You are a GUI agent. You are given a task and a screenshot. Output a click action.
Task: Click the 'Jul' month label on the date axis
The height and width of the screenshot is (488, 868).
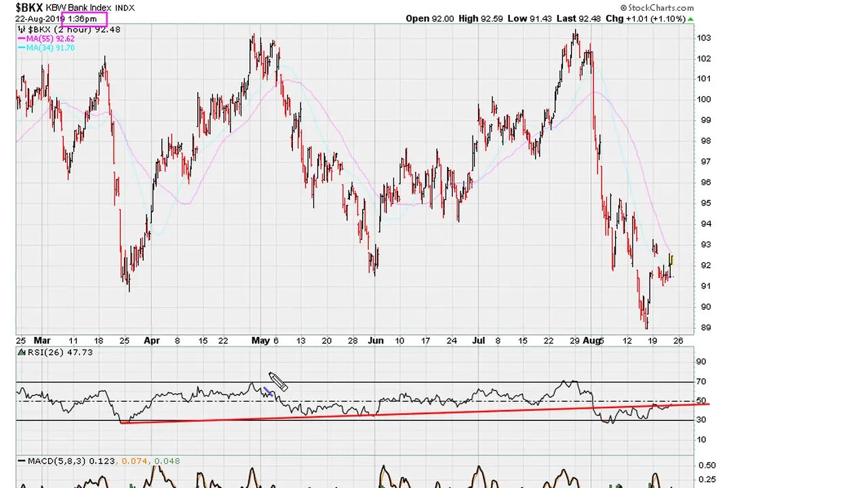coord(479,341)
